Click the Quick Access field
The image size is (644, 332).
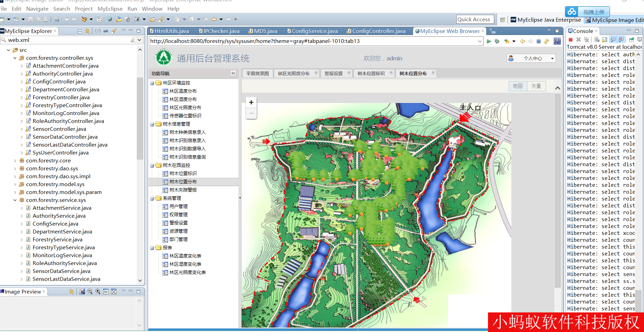pos(475,20)
